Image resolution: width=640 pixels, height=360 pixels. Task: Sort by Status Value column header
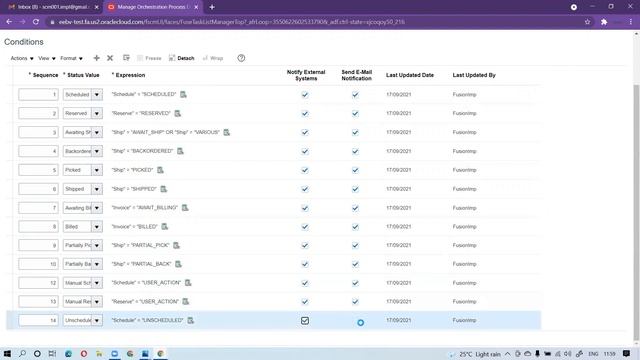coord(83,75)
